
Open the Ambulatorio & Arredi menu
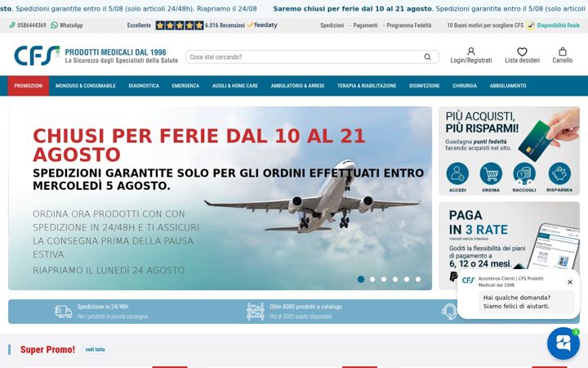(x=297, y=86)
